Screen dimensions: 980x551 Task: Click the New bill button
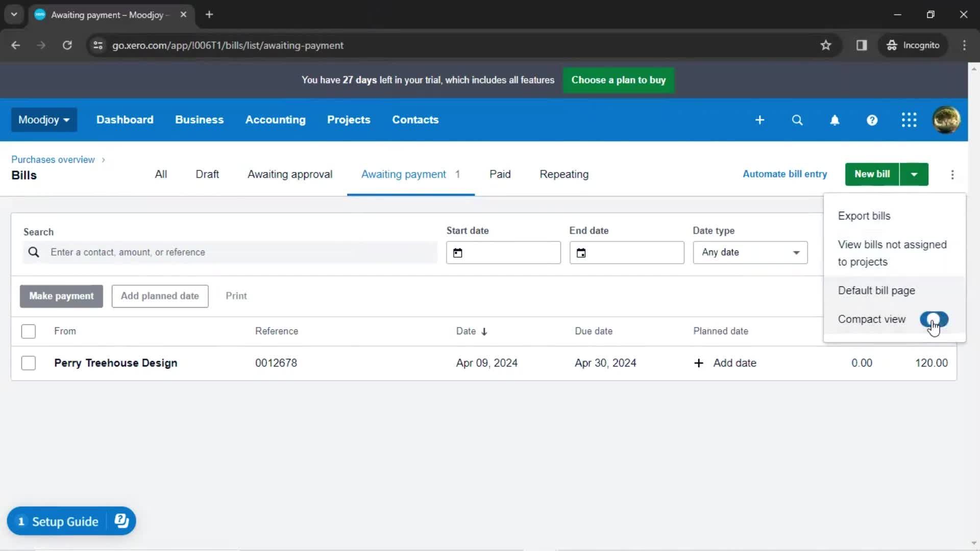click(x=872, y=174)
